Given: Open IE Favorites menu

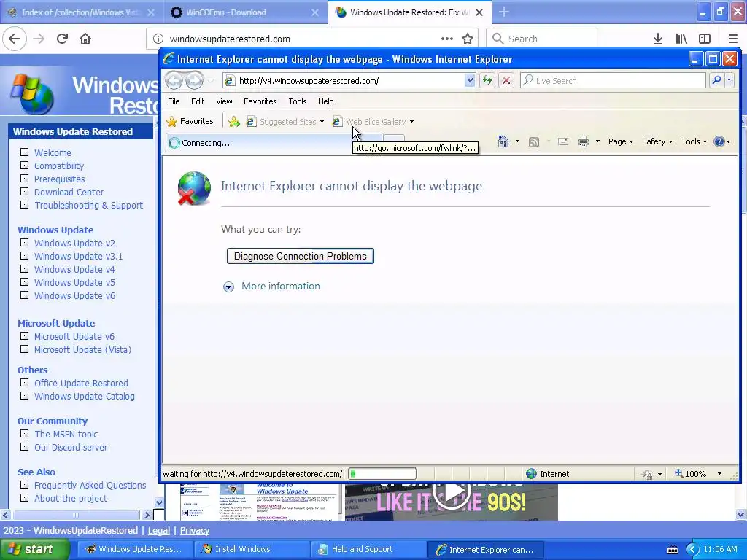Looking at the screenshot, I should [x=260, y=101].
